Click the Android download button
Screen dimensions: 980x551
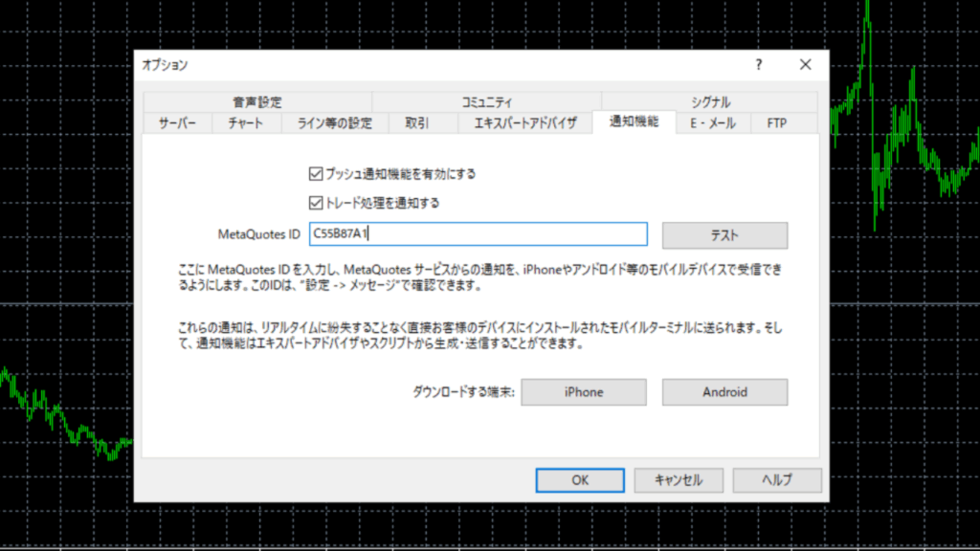[x=724, y=392]
